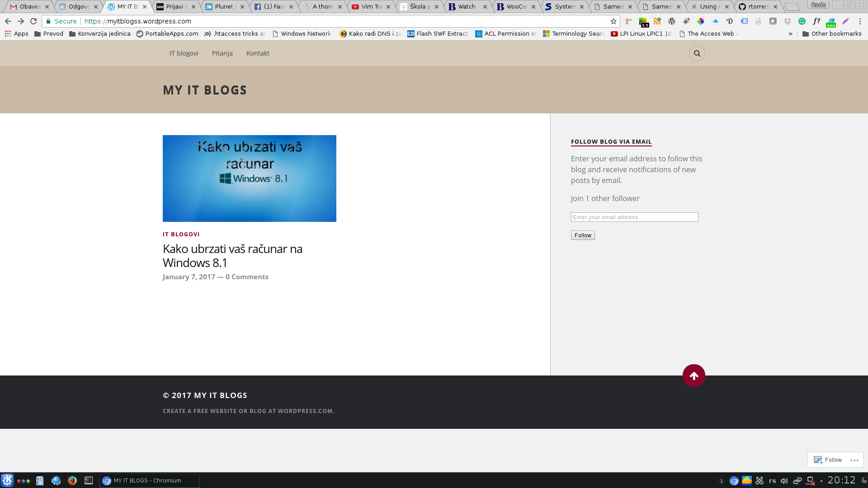Click the color wheel extension icon

[700, 21]
